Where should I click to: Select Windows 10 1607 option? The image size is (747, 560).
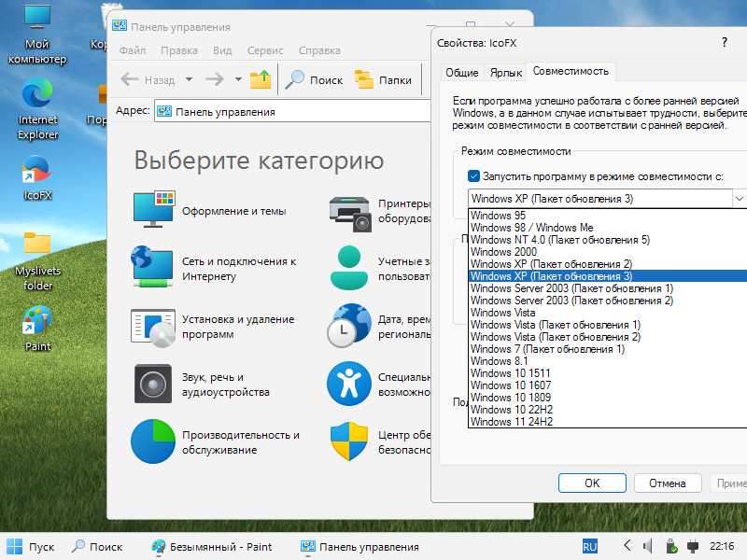608,385
